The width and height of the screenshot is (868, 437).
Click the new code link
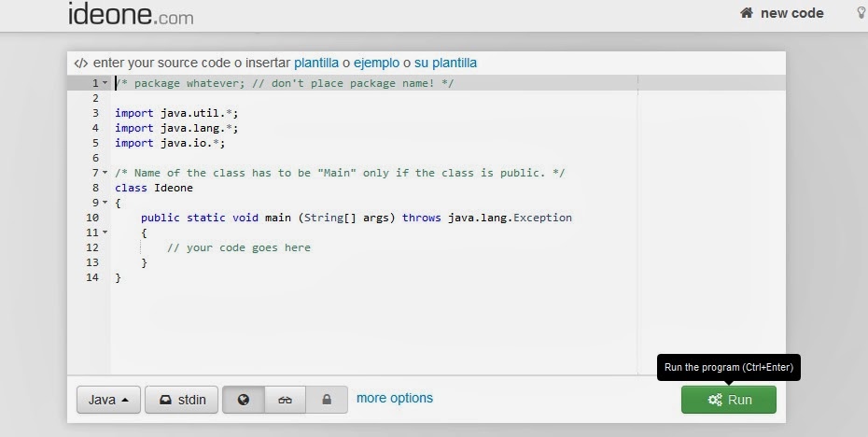pyautogui.click(x=791, y=13)
